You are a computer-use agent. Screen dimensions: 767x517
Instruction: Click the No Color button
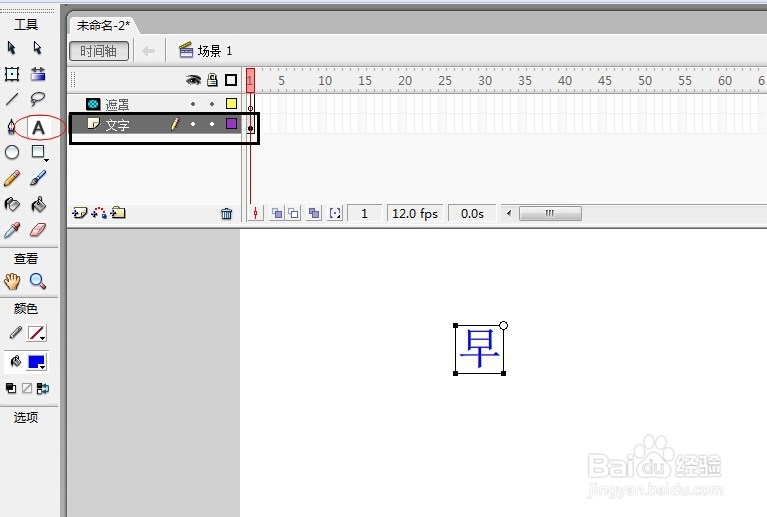coord(27,388)
